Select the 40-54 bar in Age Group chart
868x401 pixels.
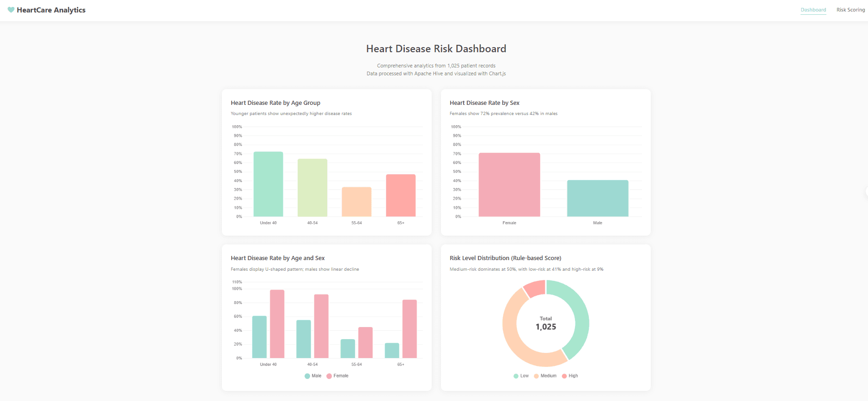click(312, 188)
